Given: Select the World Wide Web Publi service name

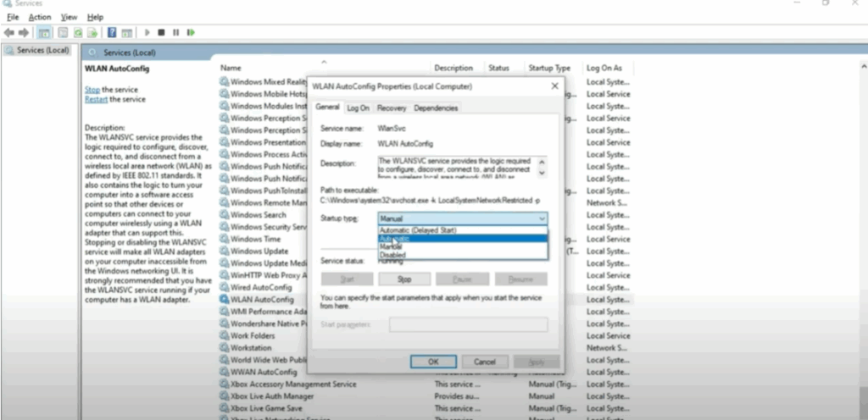Looking at the screenshot, I should click(x=269, y=360).
